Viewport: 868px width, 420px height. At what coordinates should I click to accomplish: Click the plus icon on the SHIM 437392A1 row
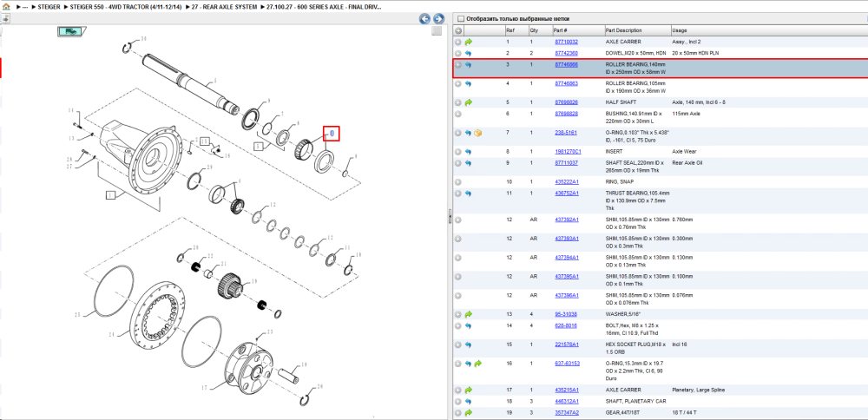point(458,220)
